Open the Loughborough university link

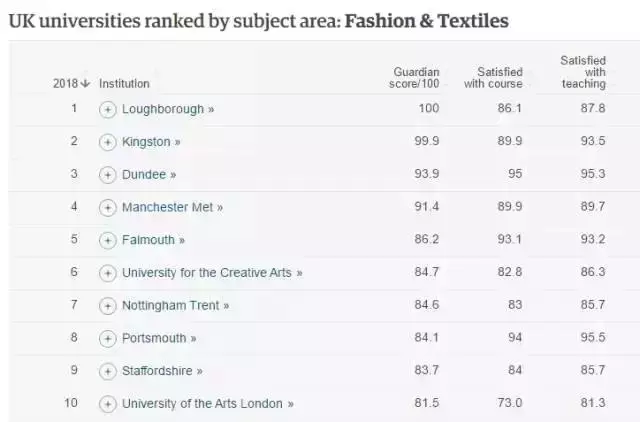pos(168,109)
